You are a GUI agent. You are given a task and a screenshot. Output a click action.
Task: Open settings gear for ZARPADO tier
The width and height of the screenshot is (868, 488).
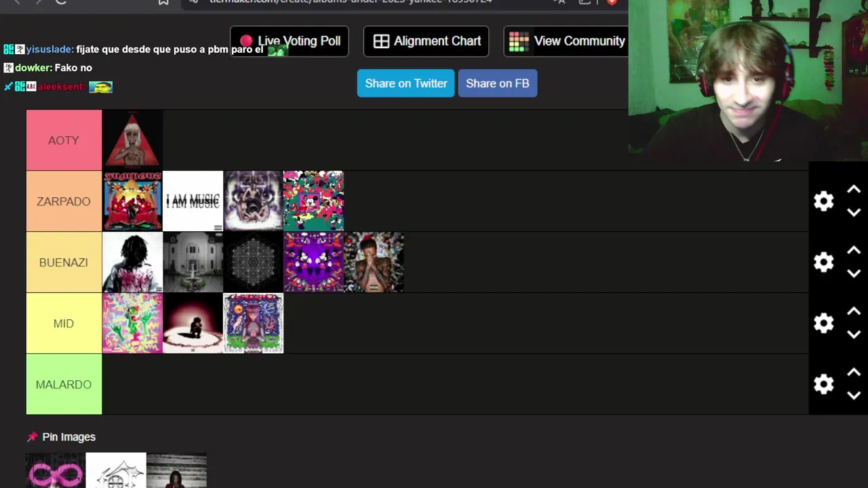824,201
